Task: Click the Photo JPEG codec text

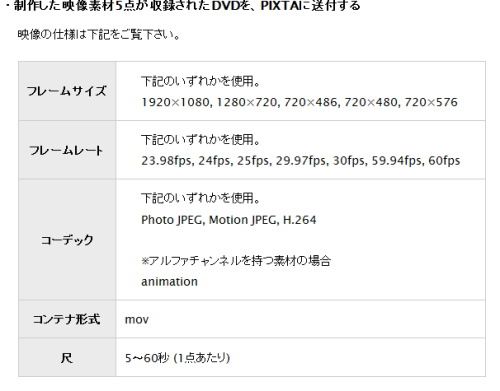Action: coord(172,220)
